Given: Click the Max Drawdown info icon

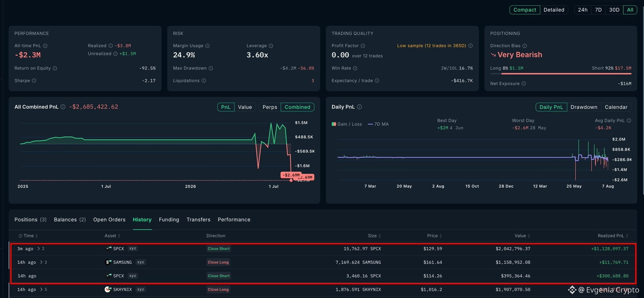Looking at the screenshot, I should pyautogui.click(x=211, y=68).
